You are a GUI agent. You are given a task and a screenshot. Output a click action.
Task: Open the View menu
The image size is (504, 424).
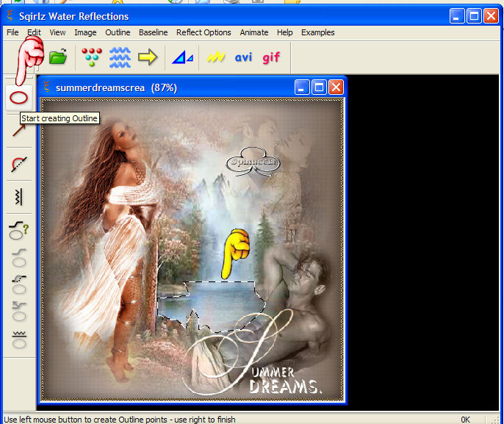tap(57, 32)
